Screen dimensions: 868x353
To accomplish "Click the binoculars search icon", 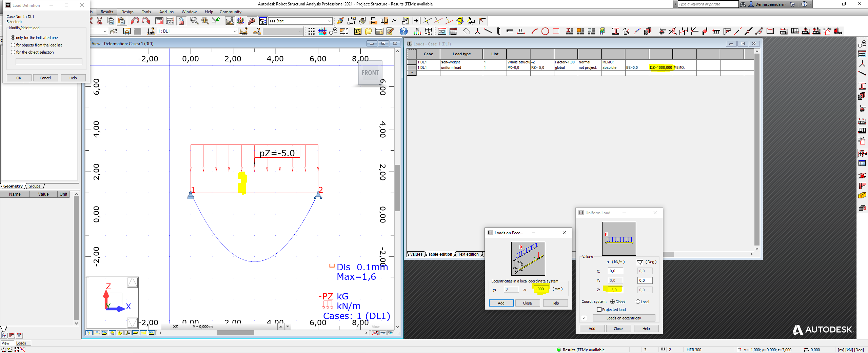I will pyautogui.click(x=743, y=4).
